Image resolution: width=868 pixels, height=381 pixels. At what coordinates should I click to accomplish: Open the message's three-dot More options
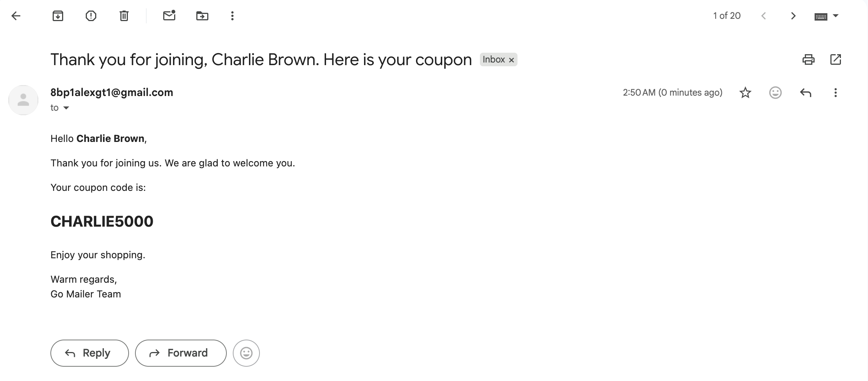(x=835, y=93)
